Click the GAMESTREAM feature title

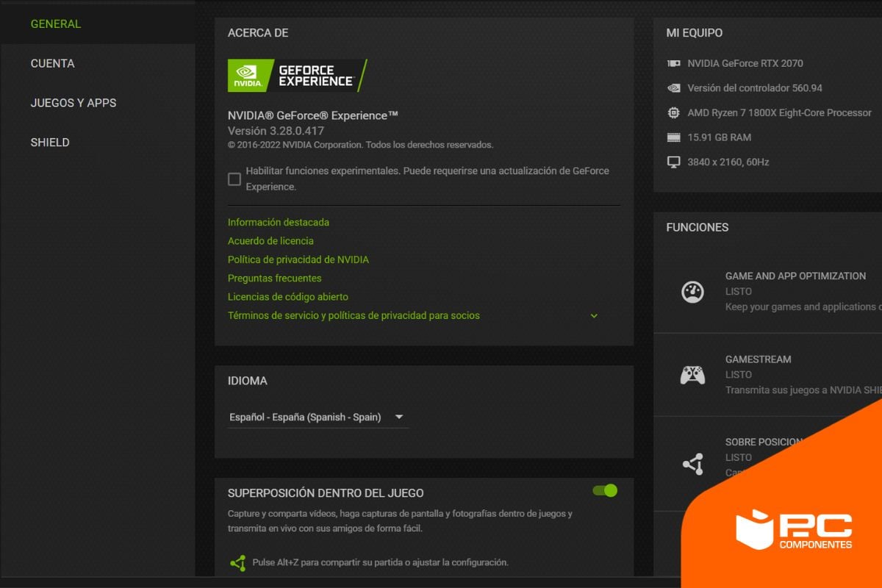coord(759,359)
